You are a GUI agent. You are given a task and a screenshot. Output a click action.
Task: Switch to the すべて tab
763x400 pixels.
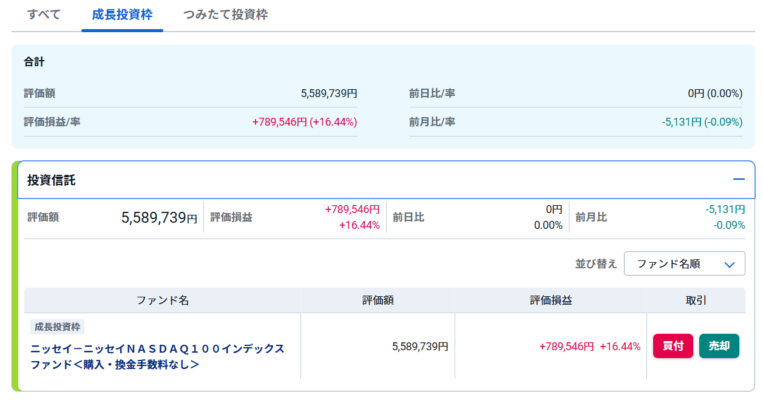point(44,15)
